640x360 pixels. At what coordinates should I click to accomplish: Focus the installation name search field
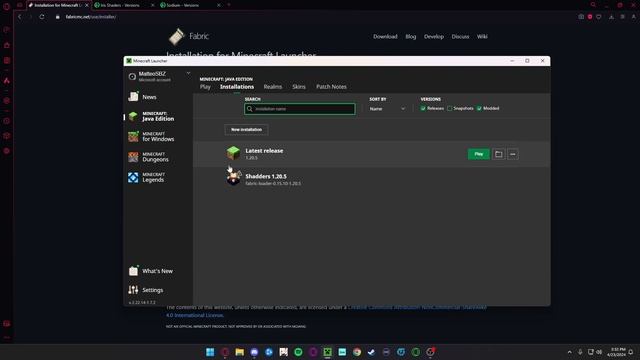pyautogui.click(x=300, y=109)
